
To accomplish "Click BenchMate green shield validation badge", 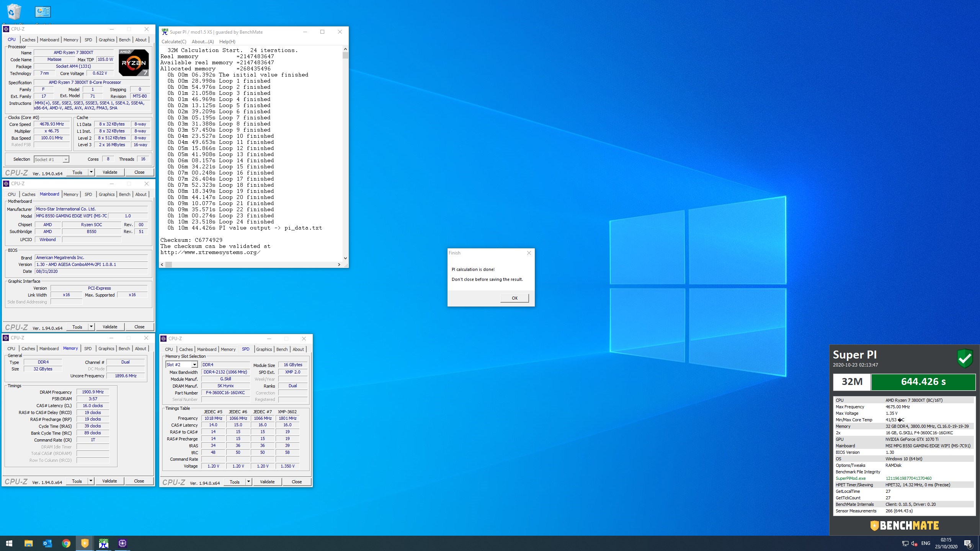I will (965, 359).
